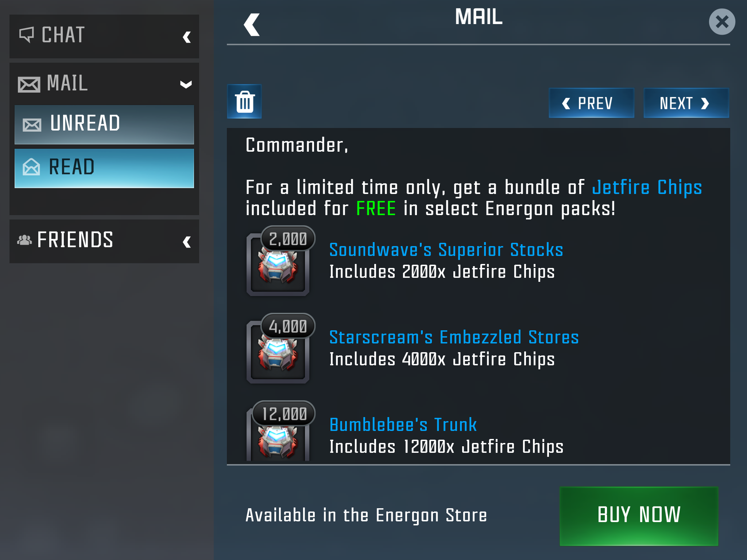
Task: Delete this mail with the trash icon
Action: pos(244,102)
